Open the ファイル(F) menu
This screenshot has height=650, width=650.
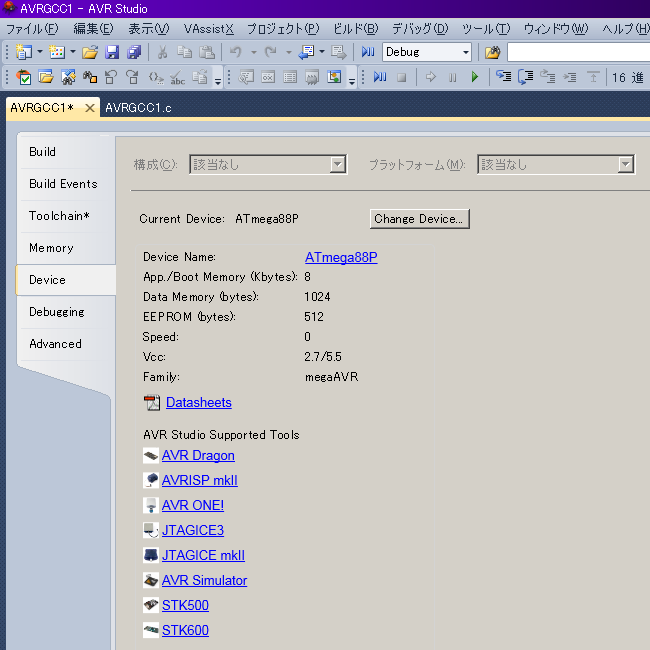[32, 29]
